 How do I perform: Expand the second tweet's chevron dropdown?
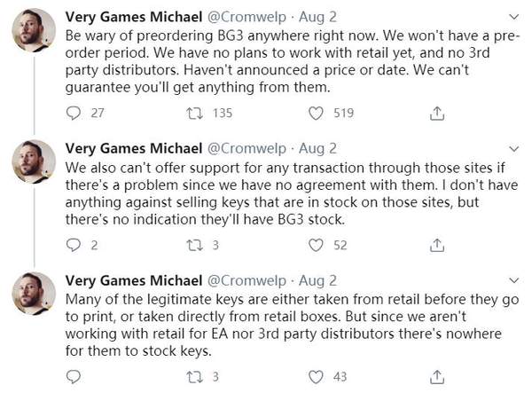tap(514, 147)
